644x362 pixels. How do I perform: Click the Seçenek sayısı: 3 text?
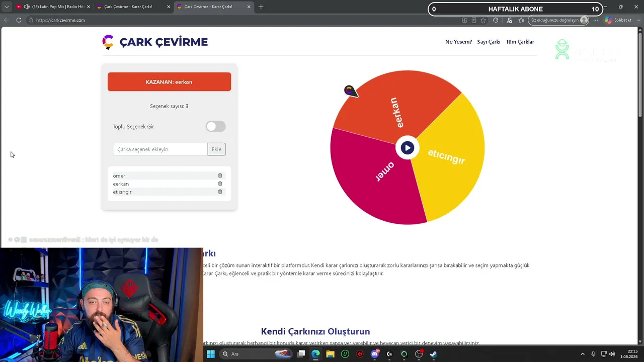(x=169, y=106)
